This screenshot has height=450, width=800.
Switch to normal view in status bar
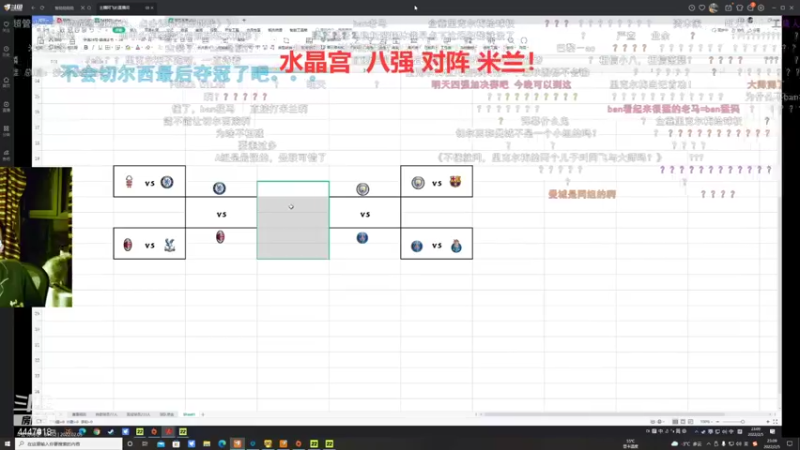coord(675,422)
